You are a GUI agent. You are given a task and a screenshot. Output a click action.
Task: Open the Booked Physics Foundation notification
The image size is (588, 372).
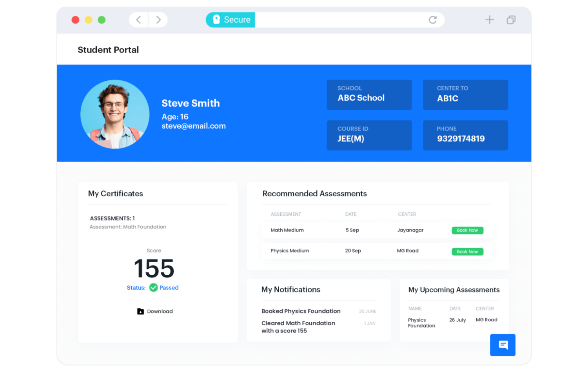301,311
